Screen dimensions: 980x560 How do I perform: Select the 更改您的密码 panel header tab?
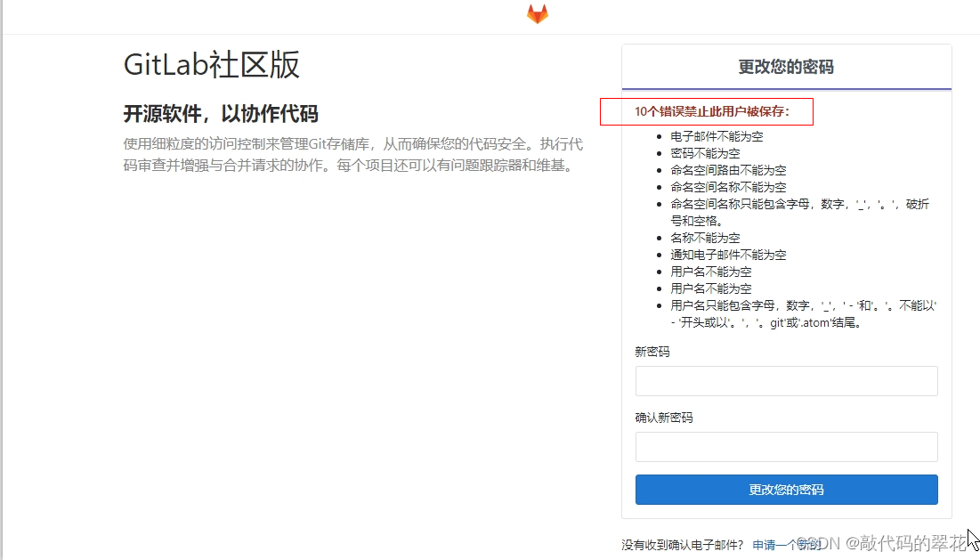click(786, 67)
